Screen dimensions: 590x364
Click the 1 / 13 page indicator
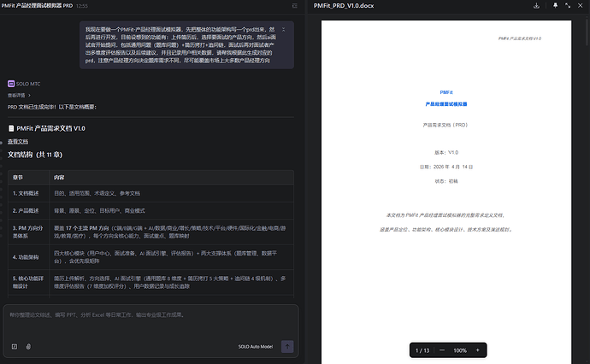pyautogui.click(x=422, y=350)
